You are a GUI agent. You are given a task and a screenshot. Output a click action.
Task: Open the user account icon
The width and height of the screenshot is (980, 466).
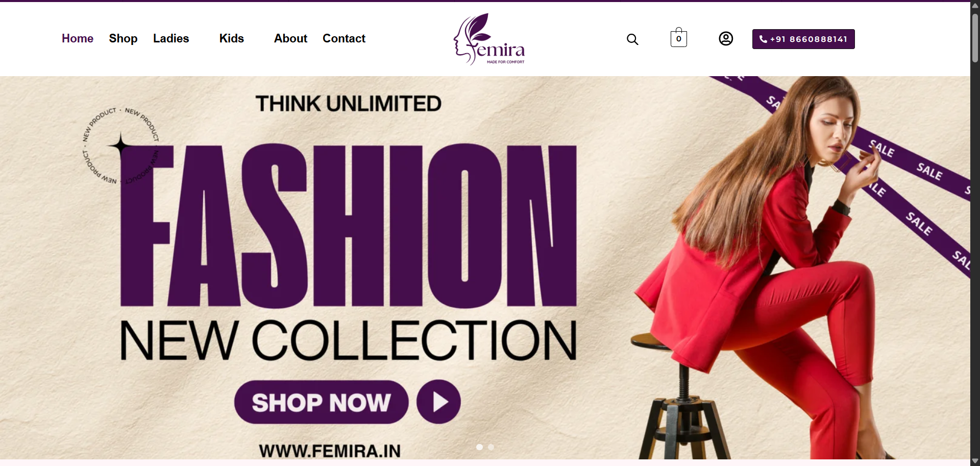point(726,39)
